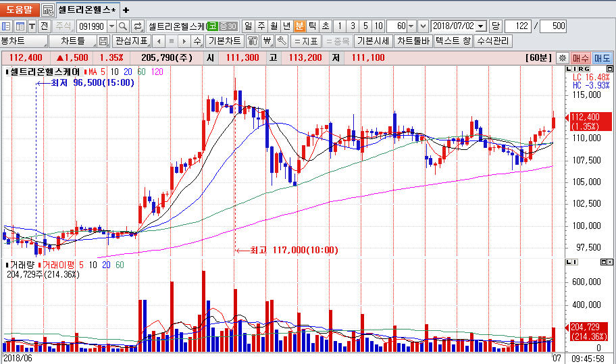Expand the 60 minute interval dropdown
616x364 pixels.
point(412,26)
